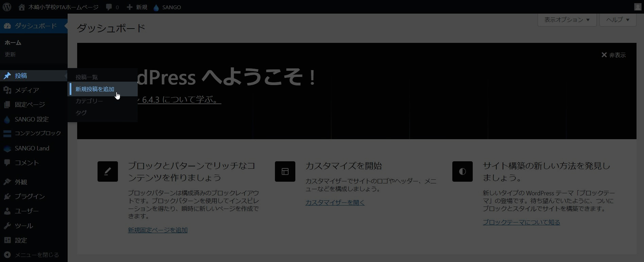This screenshot has width=644, height=262.
Task: Expand the 表示オプション dropdown
Action: [567, 20]
